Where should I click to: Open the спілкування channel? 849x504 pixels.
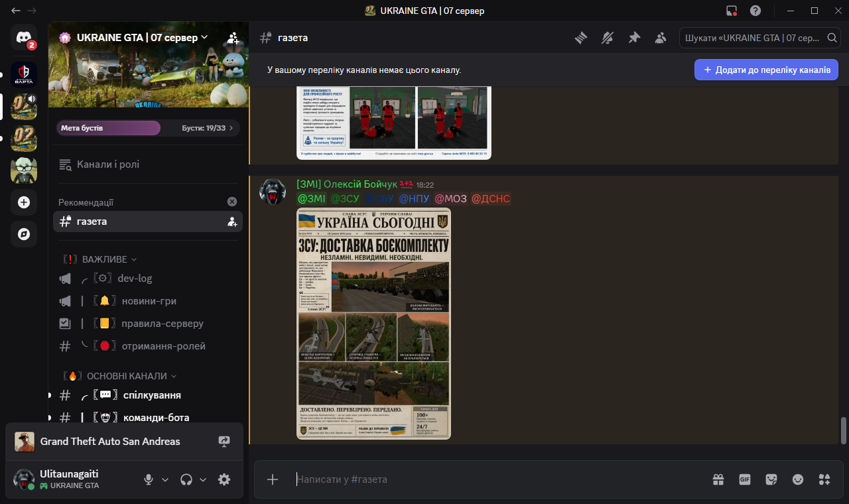click(147, 395)
